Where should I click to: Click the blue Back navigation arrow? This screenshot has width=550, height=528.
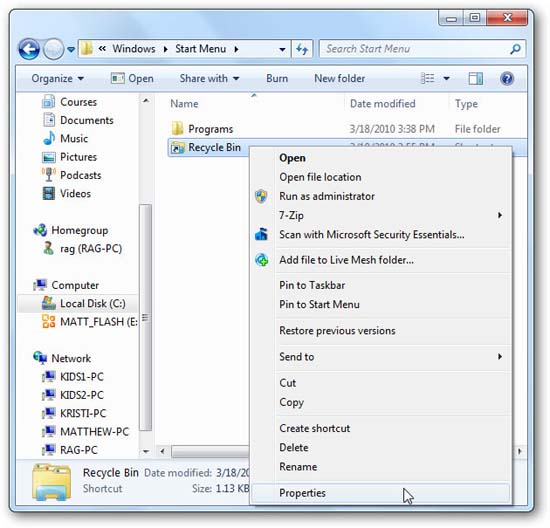29,49
